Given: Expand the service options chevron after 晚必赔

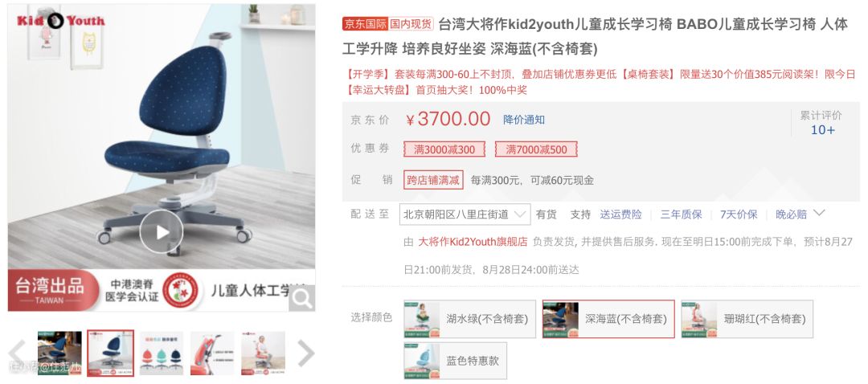Looking at the screenshot, I should click(x=819, y=213).
